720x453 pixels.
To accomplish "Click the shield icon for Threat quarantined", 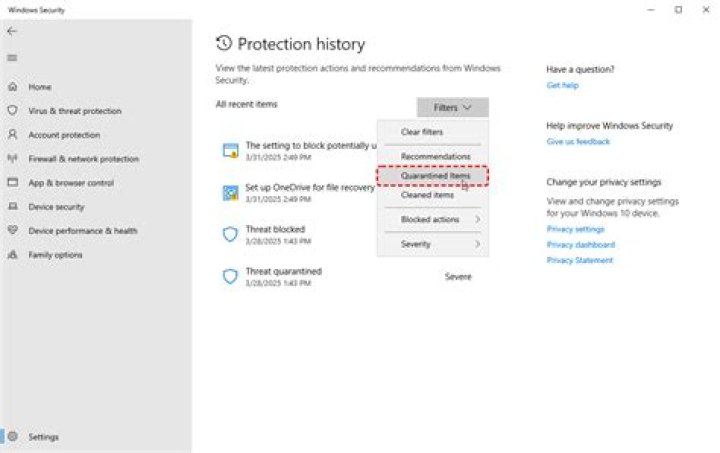I will click(231, 276).
